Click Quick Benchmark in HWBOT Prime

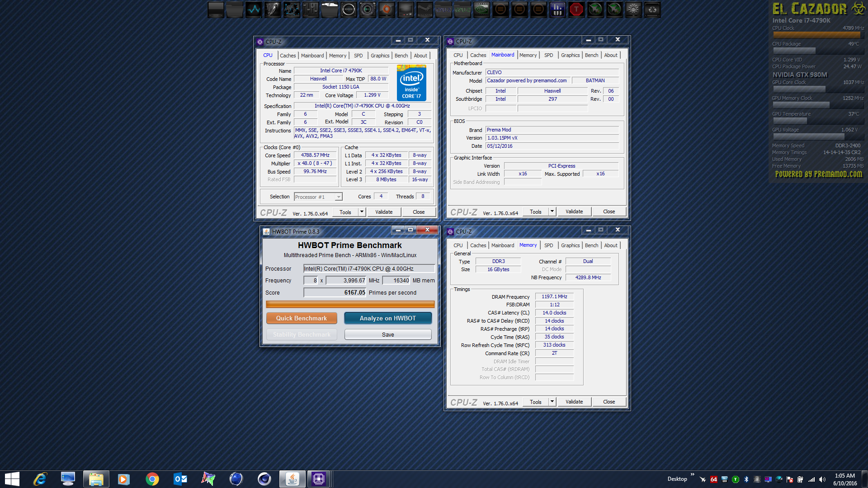302,318
